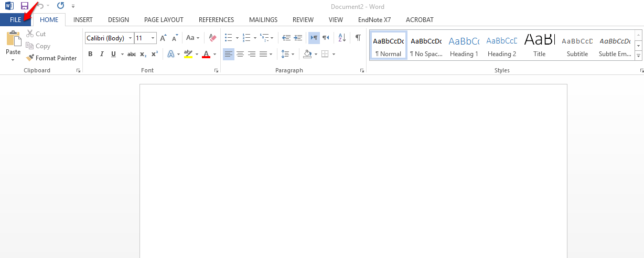The image size is (644, 258).
Task: Switch to the PAGE LAYOUT tab
Action: [x=164, y=20]
